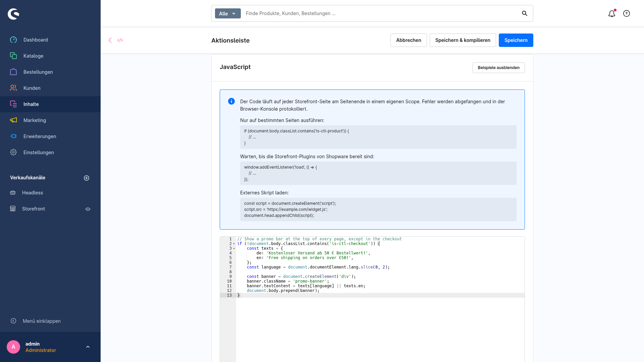Open the Alle search filter dropdown
Screen dimensions: 644x362
tap(228, 13)
